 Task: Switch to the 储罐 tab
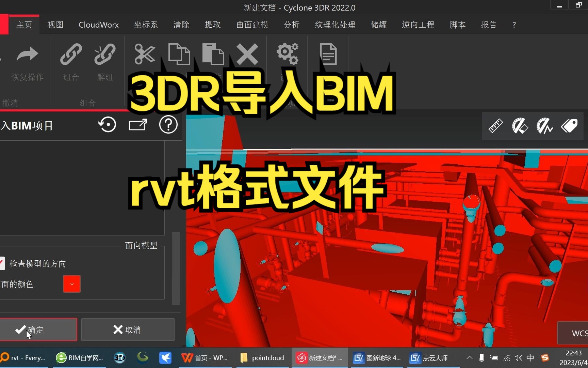click(379, 25)
